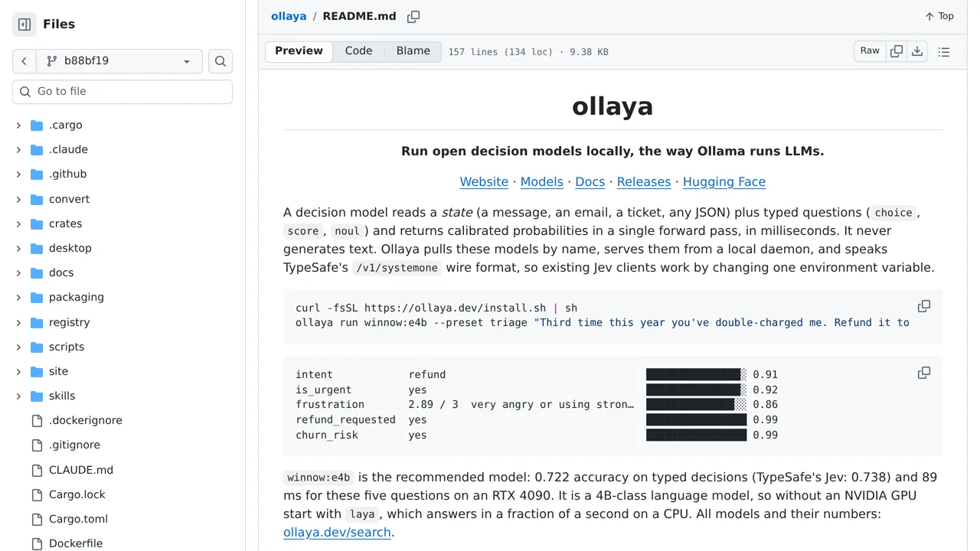Focus the Go to file input
Screen dimensions: 980x551
point(122,91)
